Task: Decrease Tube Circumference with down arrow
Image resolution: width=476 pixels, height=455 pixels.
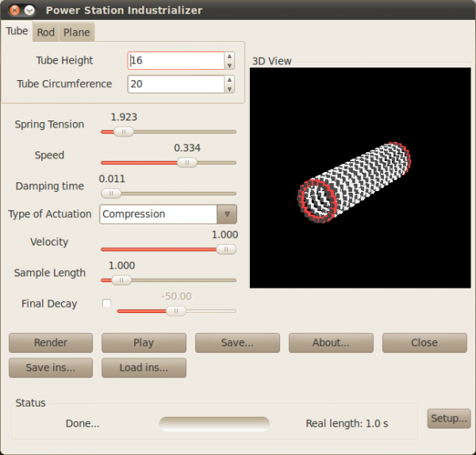Action: 229,89
